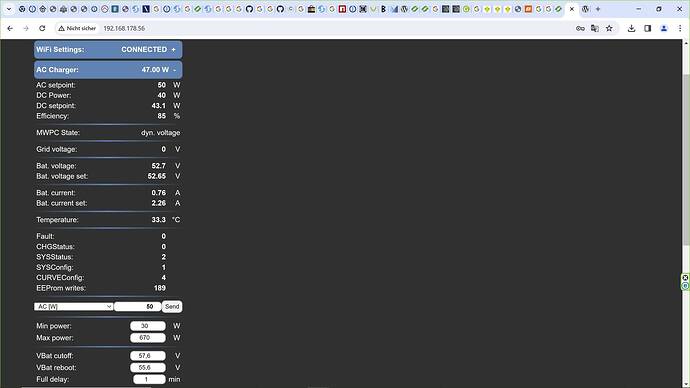This screenshot has height=388, width=690.
Task: Select the Efficiency value 85
Action: [x=161, y=116]
